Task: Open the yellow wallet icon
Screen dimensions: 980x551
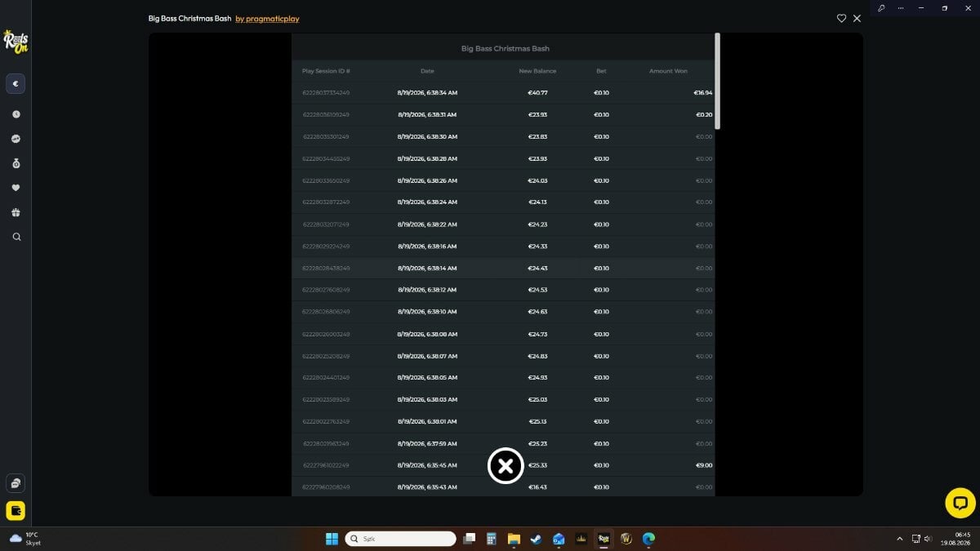Action: point(16,511)
